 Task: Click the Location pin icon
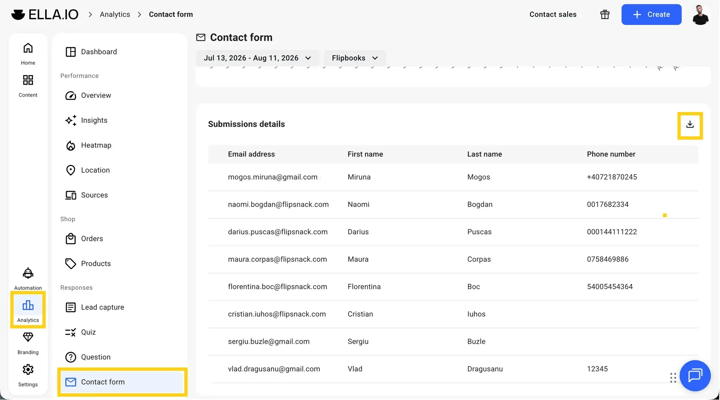[70, 170]
